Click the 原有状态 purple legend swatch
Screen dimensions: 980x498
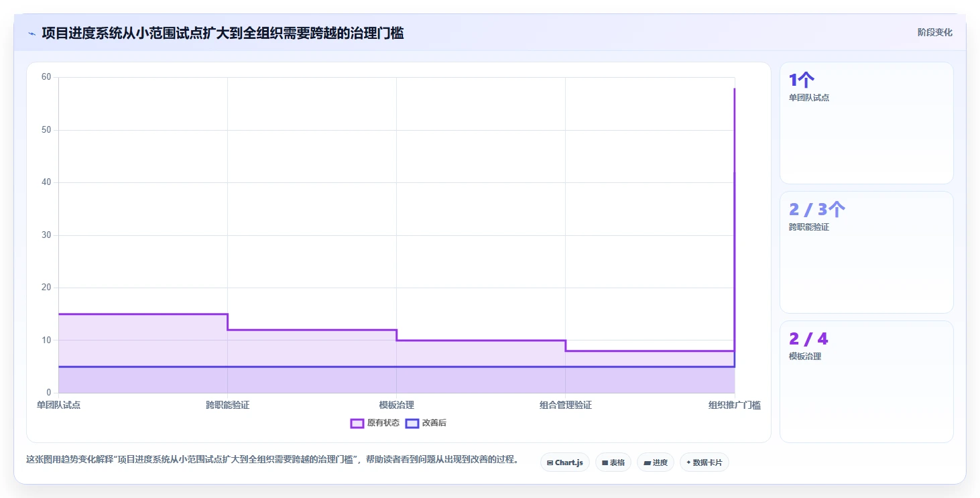click(x=357, y=423)
